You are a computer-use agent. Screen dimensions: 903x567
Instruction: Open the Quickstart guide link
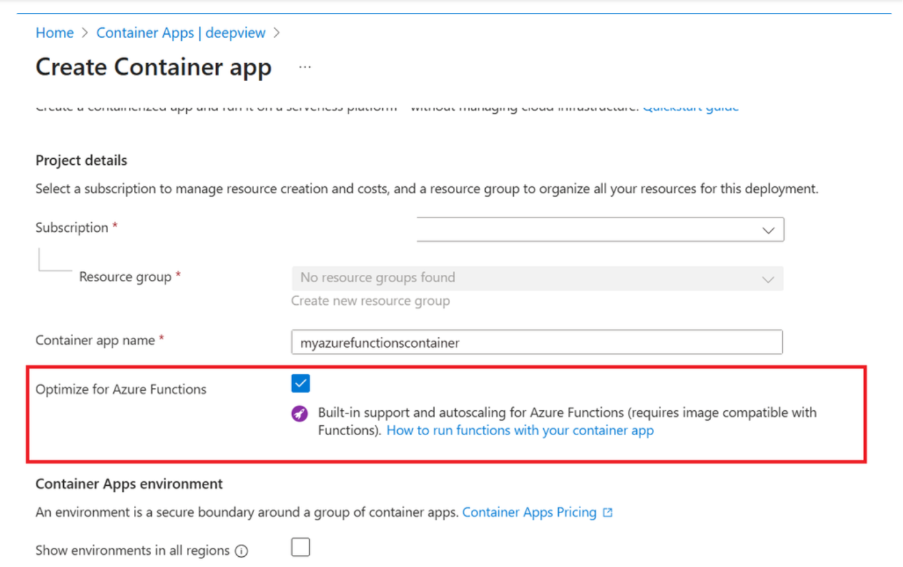(690, 107)
